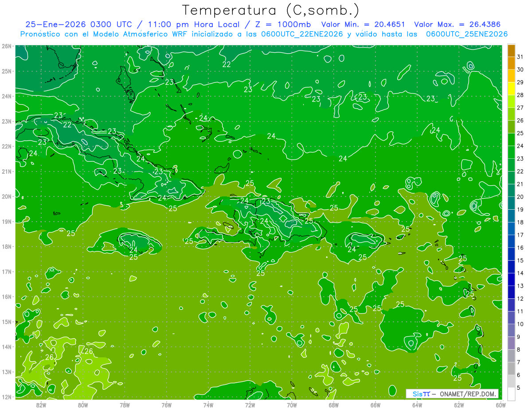This screenshot has height=411, width=532.
Task: Click the 13N latitude axis label
Action: point(7,372)
